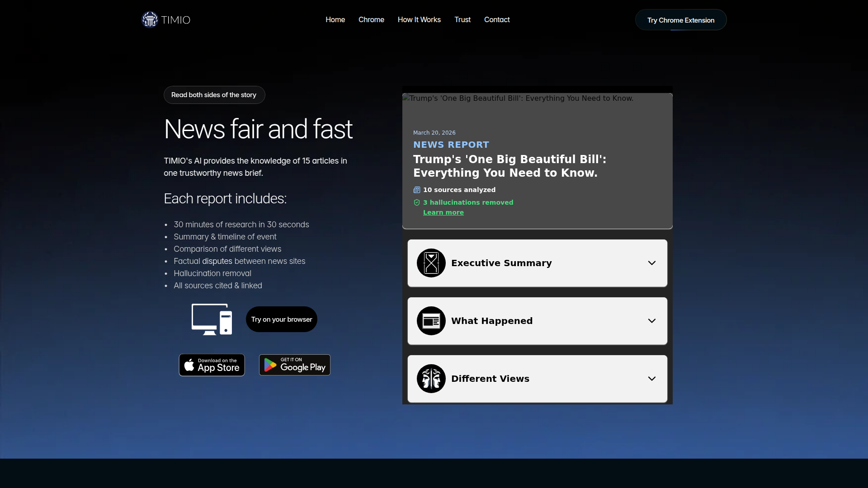
Task: Open the Get it on Google Play badge
Action: pyautogui.click(x=295, y=365)
